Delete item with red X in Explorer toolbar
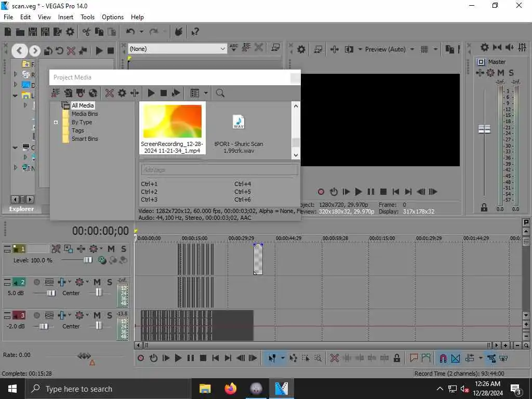Viewport: 532px width, 399px height. (71, 51)
